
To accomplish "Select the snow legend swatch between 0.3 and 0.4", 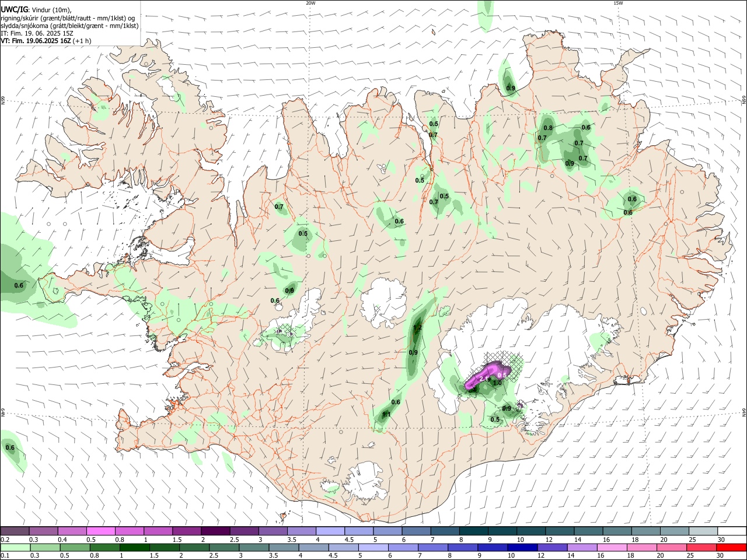I will click(43, 531).
